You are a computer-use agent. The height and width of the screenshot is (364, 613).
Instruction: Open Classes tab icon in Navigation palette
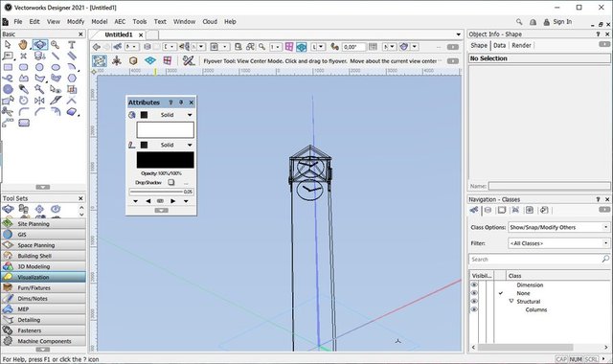point(474,210)
